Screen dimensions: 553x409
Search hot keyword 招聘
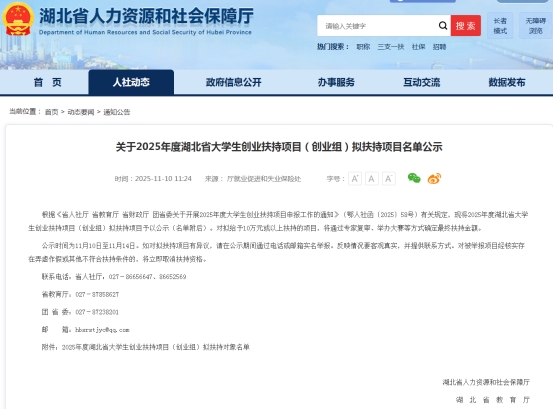click(x=439, y=47)
